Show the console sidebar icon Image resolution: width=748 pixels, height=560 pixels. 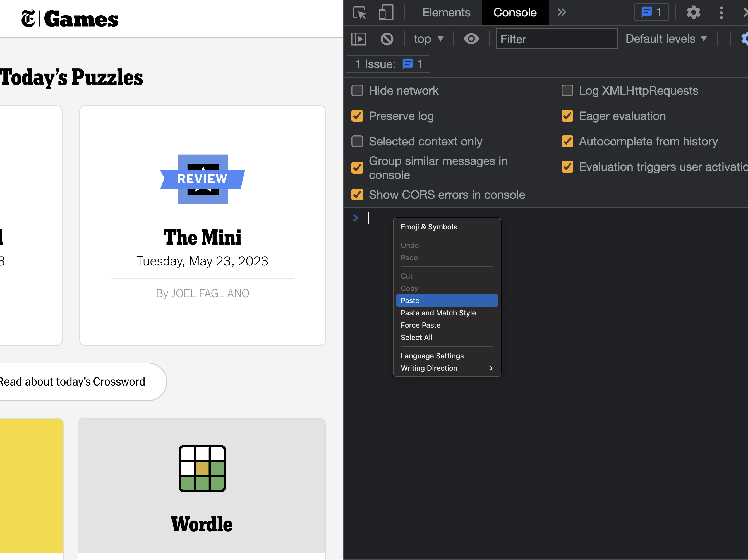358,39
